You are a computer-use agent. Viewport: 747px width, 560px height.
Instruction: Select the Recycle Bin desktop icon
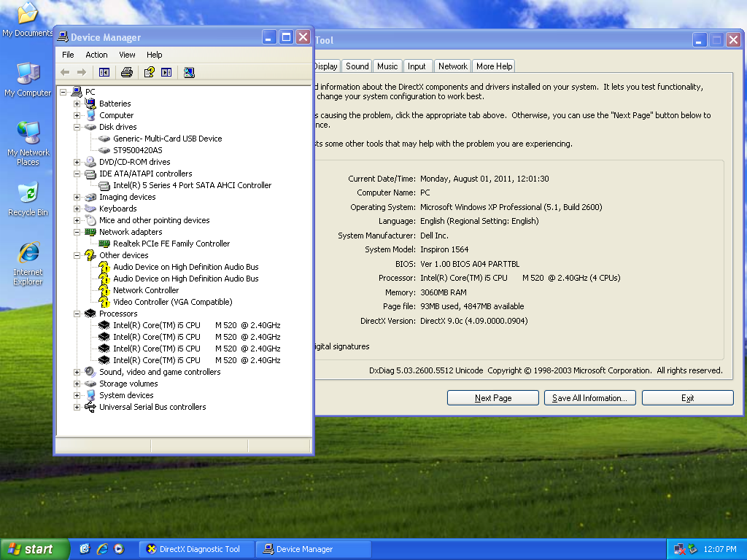(x=28, y=198)
